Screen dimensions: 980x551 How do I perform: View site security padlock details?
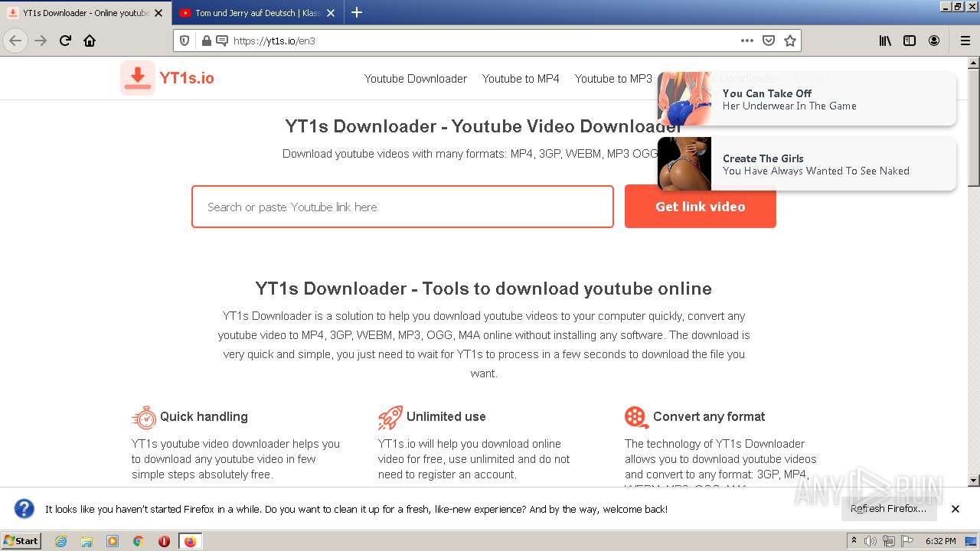(x=205, y=41)
